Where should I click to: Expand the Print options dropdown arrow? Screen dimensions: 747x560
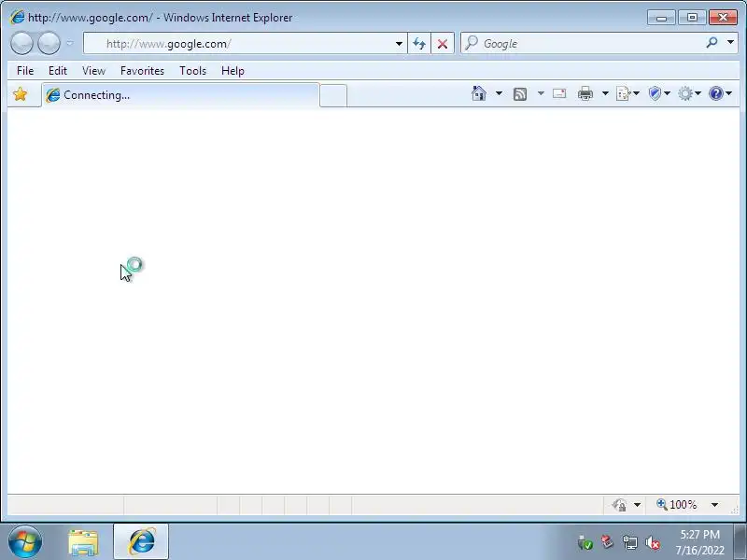coord(605,93)
